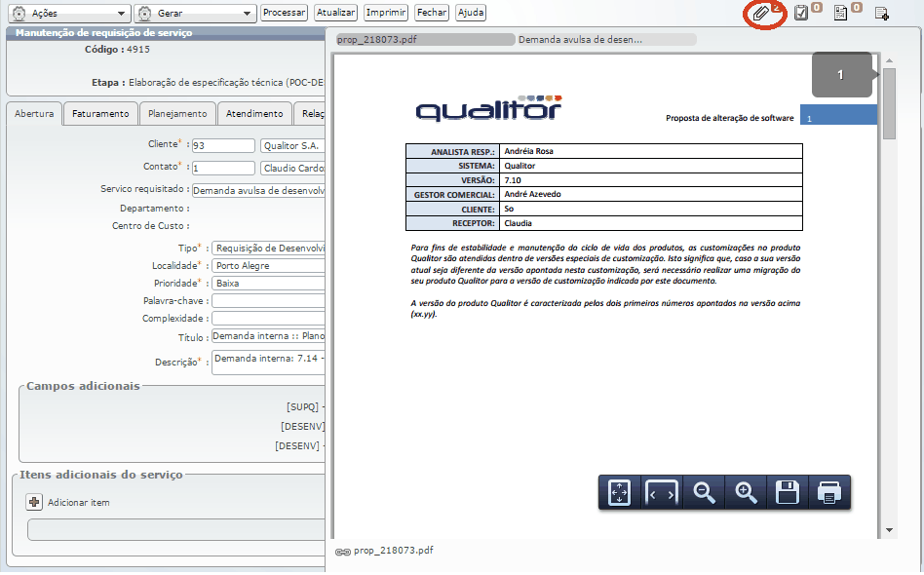The image size is (924, 575).
Task: Zoom out of the PDF preview
Action: [x=704, y=493]
